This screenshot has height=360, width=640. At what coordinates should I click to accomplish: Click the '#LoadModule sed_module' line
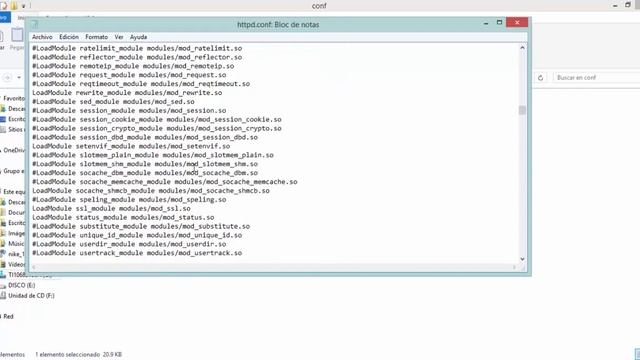(113, 102)
